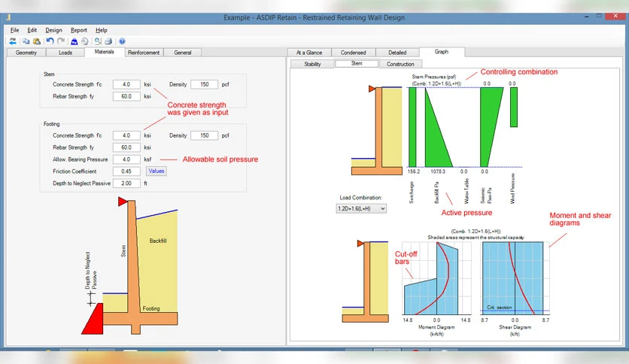Undo the last change
The height and width of the screenshot is (364, 629).
pos(50,41)
